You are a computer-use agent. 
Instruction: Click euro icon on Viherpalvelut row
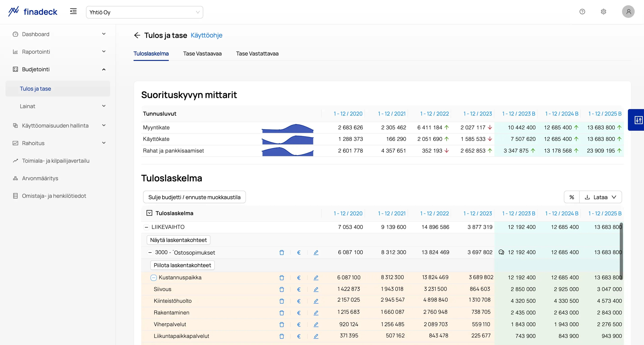[299, 325]
